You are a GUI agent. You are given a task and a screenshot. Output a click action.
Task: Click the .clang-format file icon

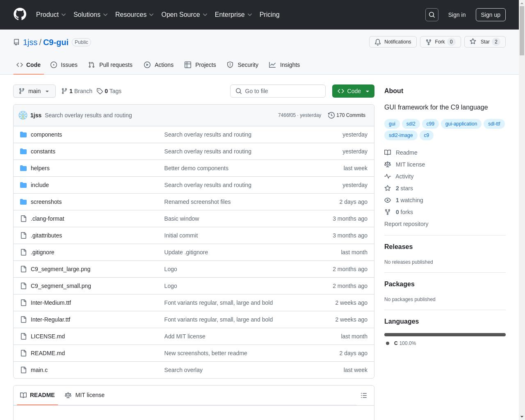pyautogui.click(x=23, y=219)
